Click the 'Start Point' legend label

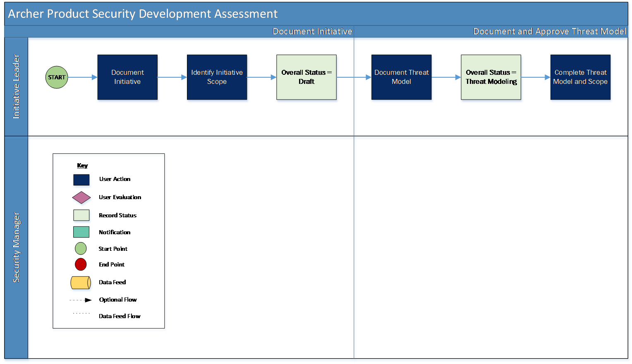point(113,249)
